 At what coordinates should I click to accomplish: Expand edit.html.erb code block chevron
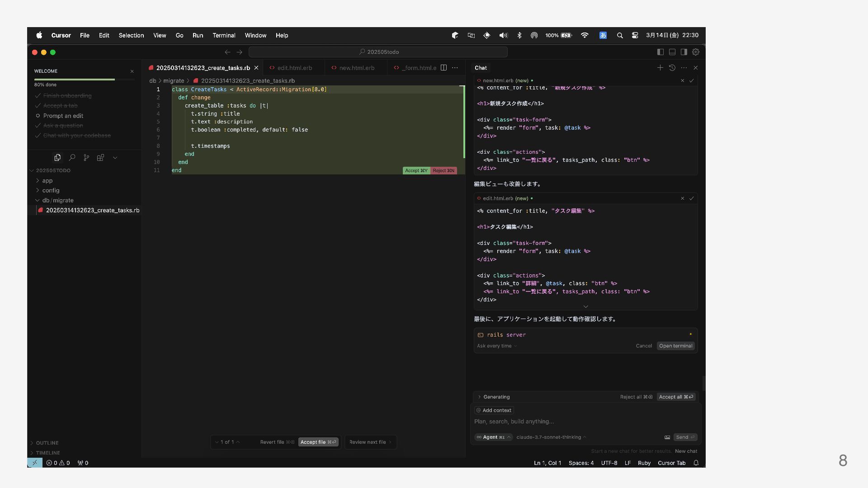[586, 306]
